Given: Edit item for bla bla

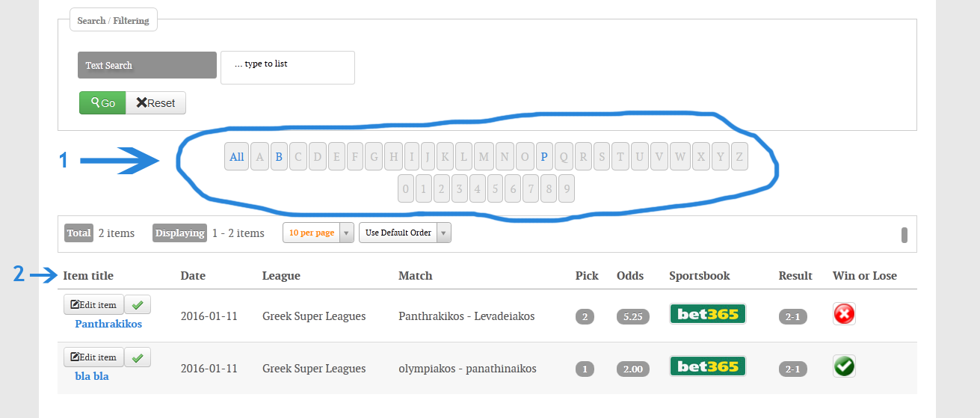Looking at the screenshot, I should pos(93,357).
